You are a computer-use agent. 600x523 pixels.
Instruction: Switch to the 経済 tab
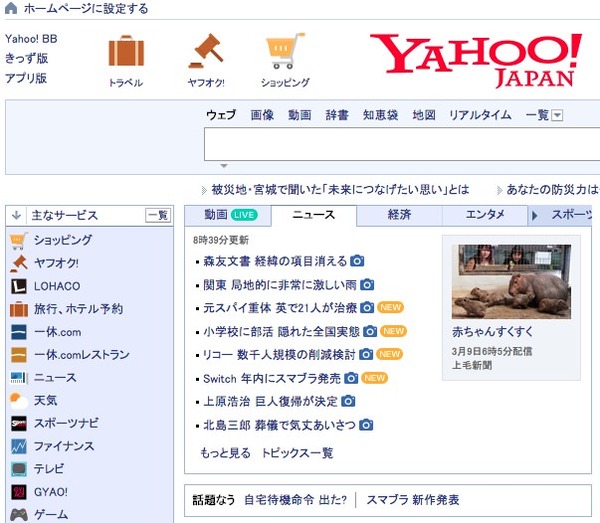point(399,215)
